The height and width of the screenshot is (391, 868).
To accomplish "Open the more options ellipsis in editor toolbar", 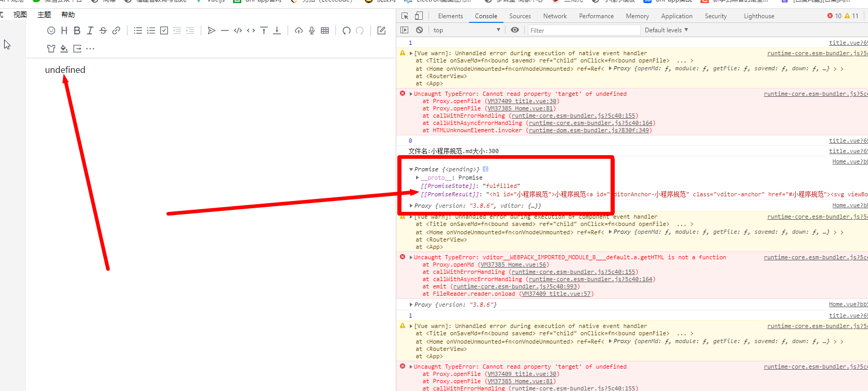I will click(x=90, y=48).
